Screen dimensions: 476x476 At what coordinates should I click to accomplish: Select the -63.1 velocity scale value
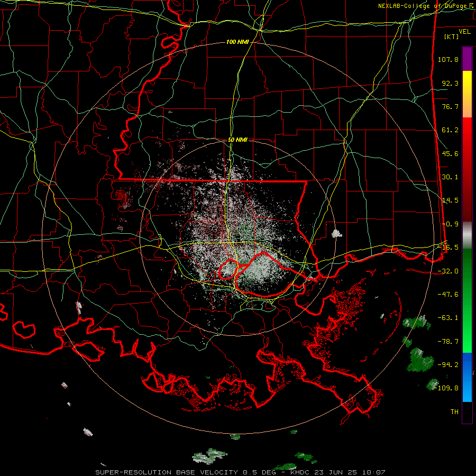click(x=448, y=318)
